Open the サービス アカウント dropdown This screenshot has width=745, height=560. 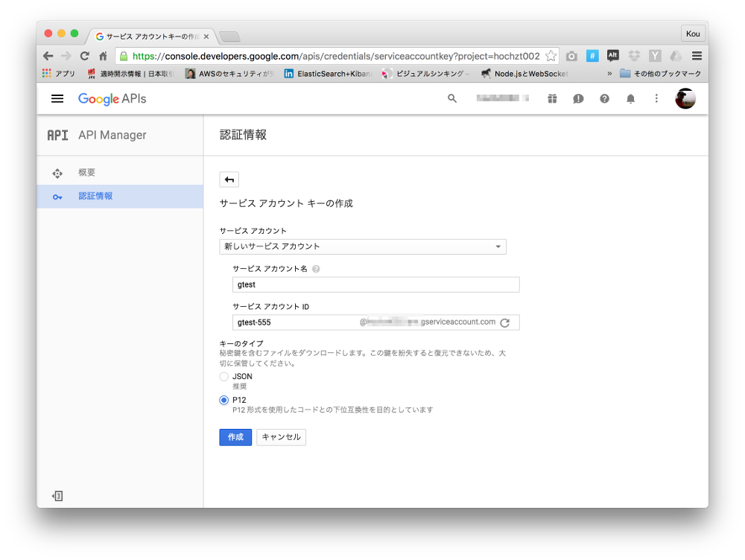(x=363, y=246)
